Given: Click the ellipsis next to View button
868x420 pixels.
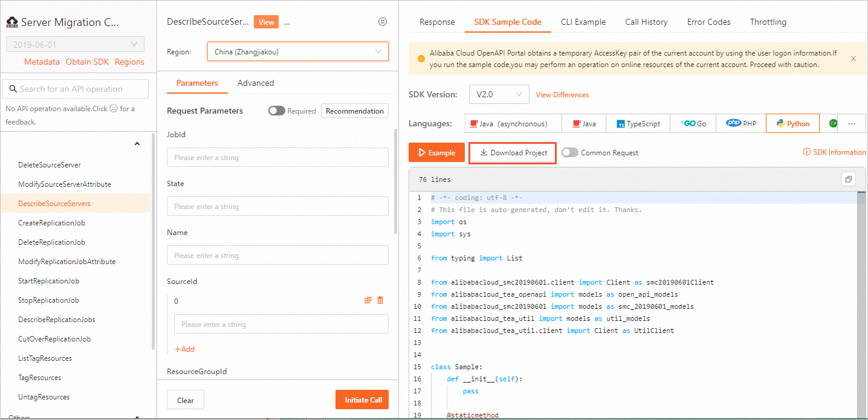Looking at the screenshot, I should tap(287, 22).
